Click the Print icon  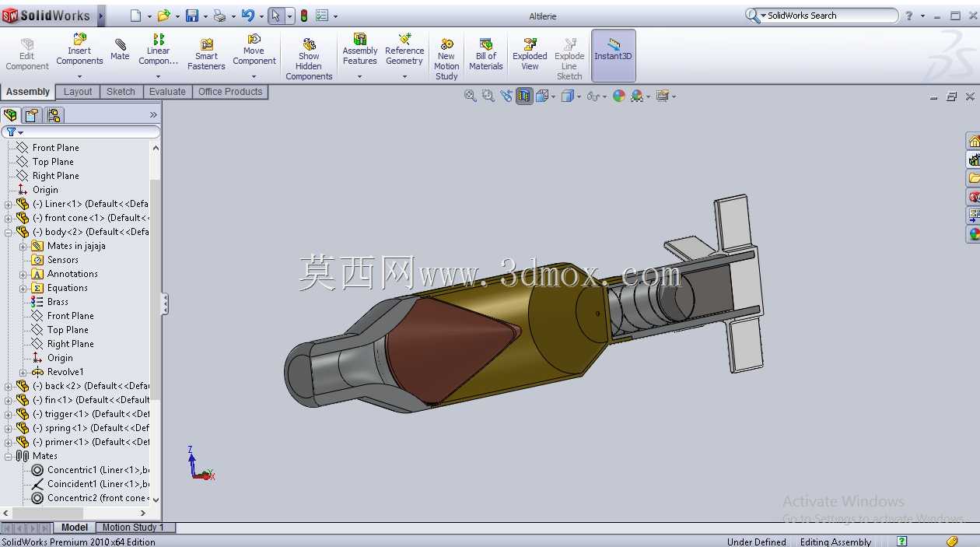click(219, 16)
